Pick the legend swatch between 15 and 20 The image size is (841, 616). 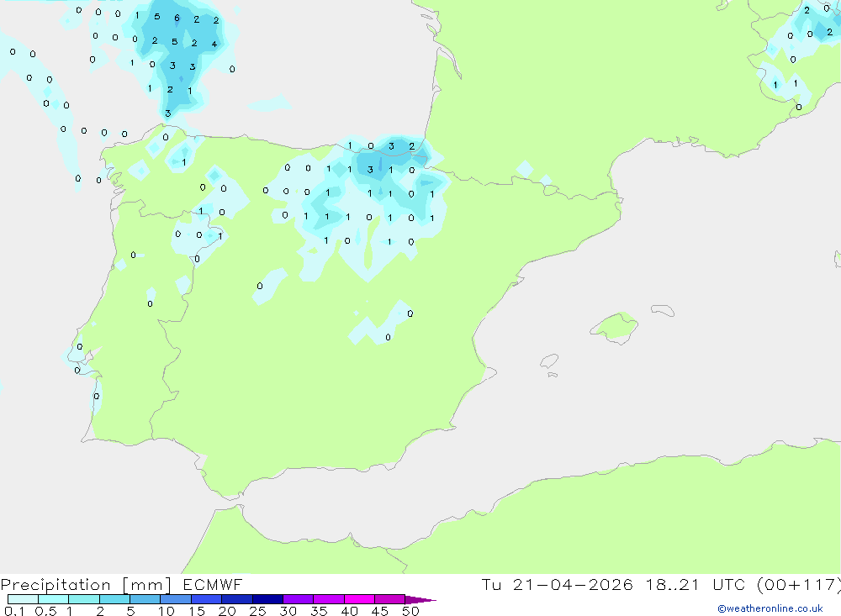207,599
